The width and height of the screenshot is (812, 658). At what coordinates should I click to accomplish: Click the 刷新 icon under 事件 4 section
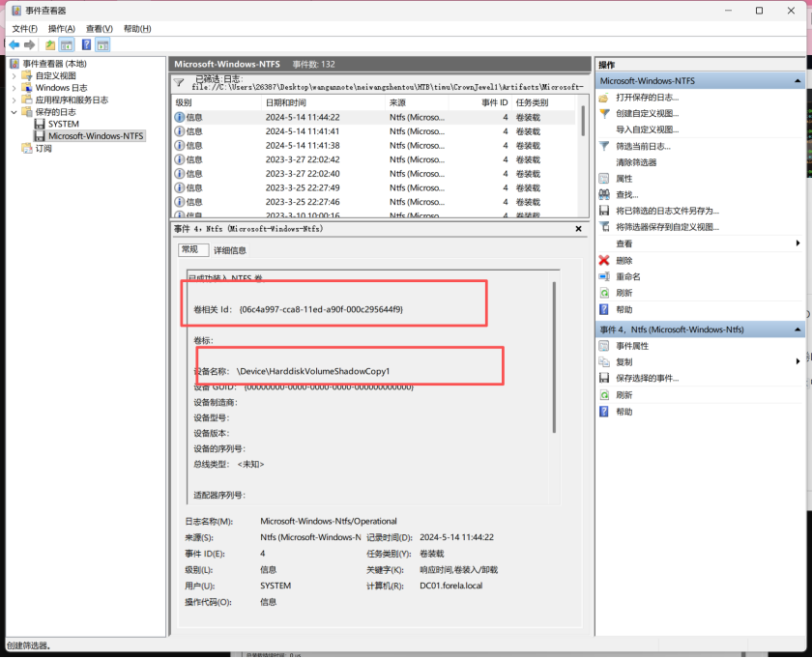point(604,395)
